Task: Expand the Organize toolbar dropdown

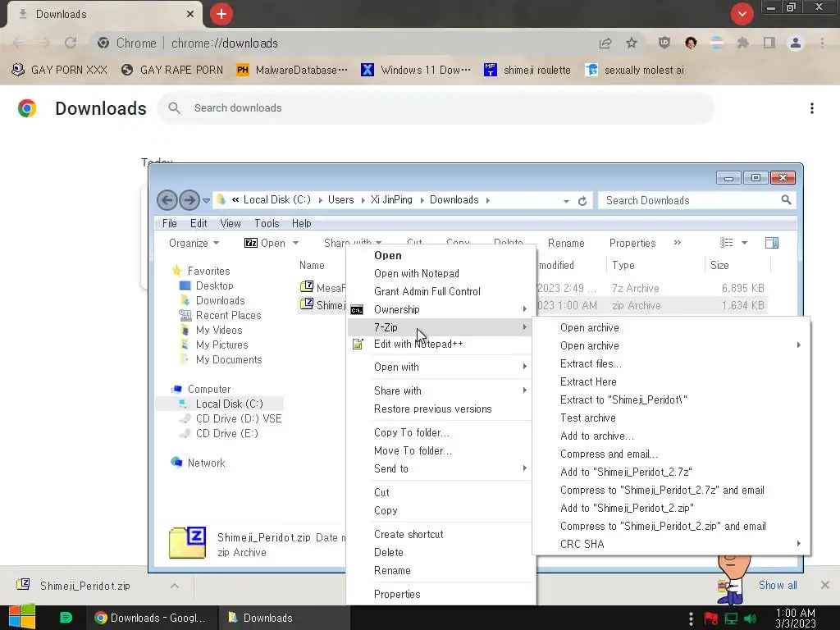Action: (x=194, y=243)
